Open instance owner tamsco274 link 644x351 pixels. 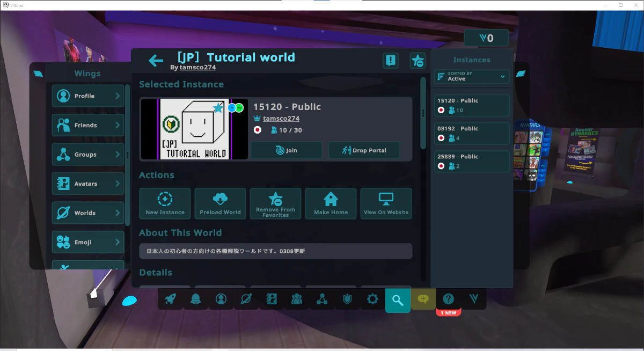point(281,119)
